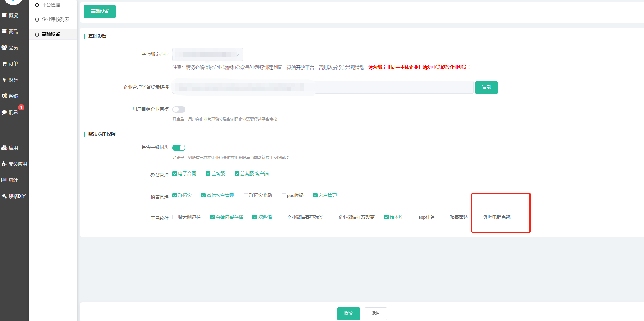Open the 会员 members section
Image resolution: width=644 pixels, height=321 pixels.
10,47
